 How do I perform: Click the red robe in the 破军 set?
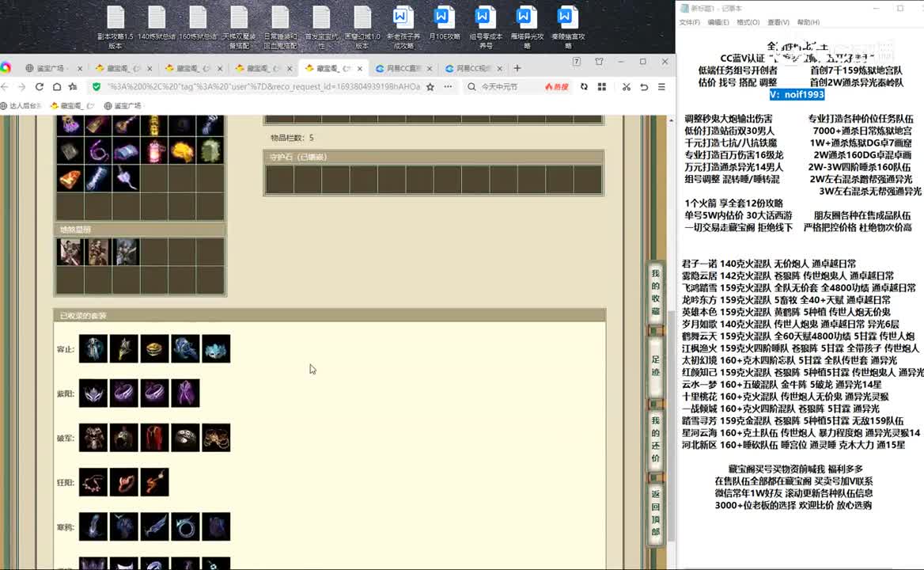pyautogui.click(x=154, y=438)
